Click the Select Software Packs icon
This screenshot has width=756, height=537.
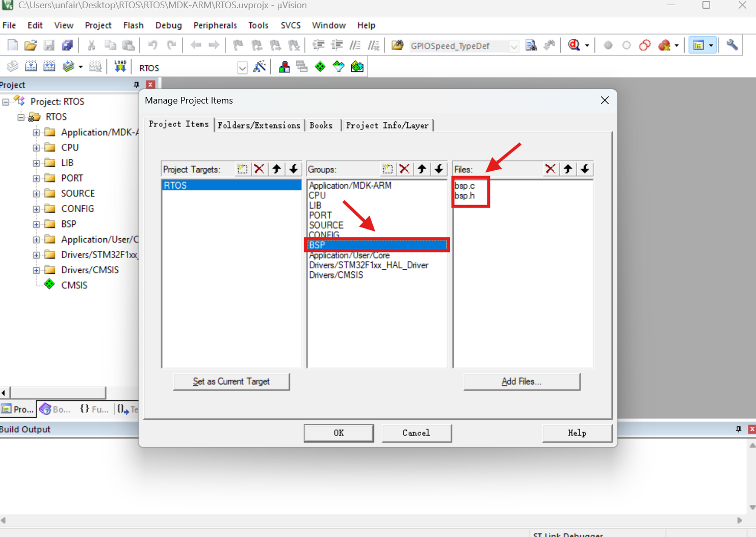click(x=338, y=66)
